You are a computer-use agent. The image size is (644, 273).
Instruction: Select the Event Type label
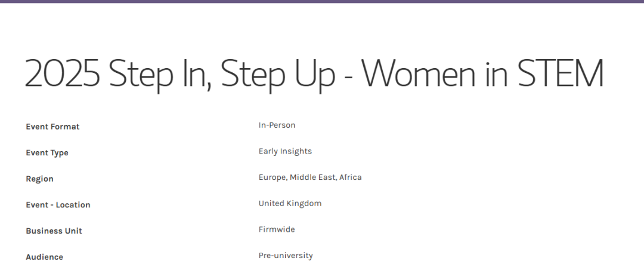coord(47,153)
